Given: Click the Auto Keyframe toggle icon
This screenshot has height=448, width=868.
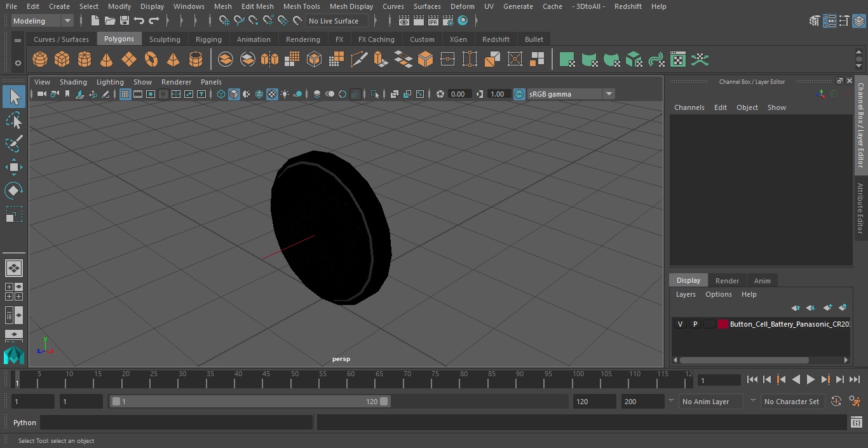Looking at the screenshot, I should [x=836, y=402].
